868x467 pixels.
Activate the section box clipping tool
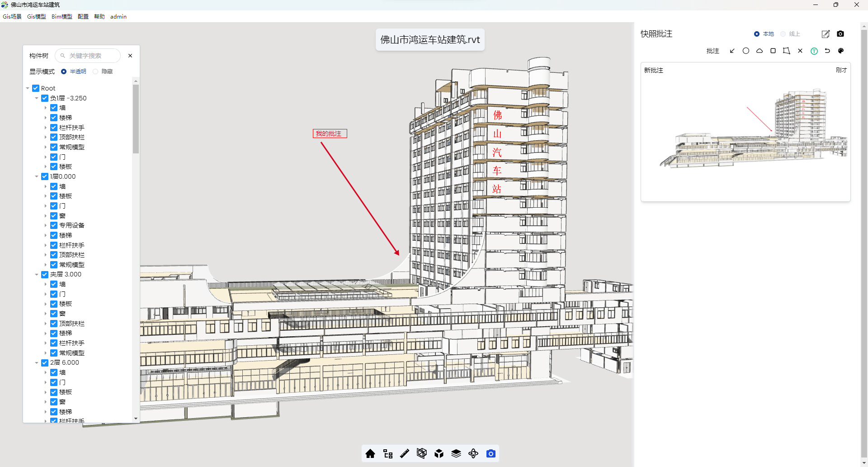(x=422, y=453)
